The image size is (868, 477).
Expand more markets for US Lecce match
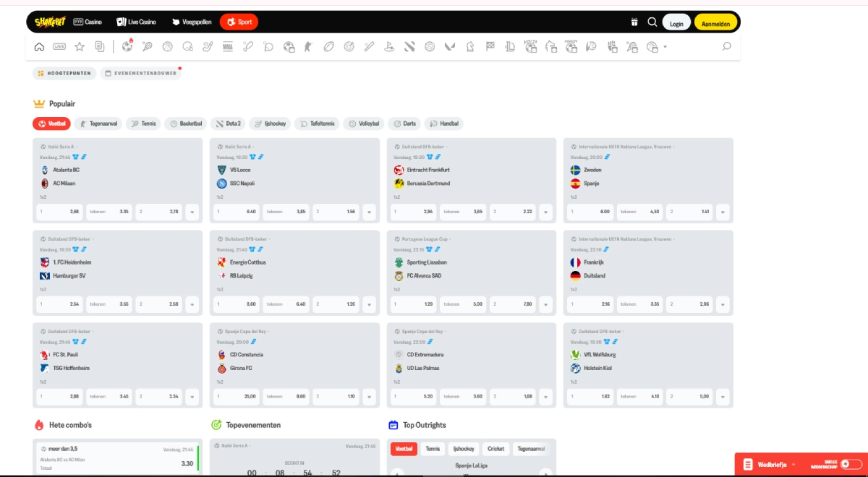pos(369,212)
